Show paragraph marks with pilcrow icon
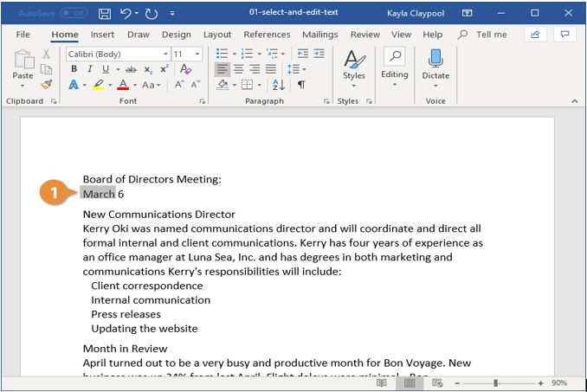The height and width of the screenshot is (392, 587). coord(301,85)
